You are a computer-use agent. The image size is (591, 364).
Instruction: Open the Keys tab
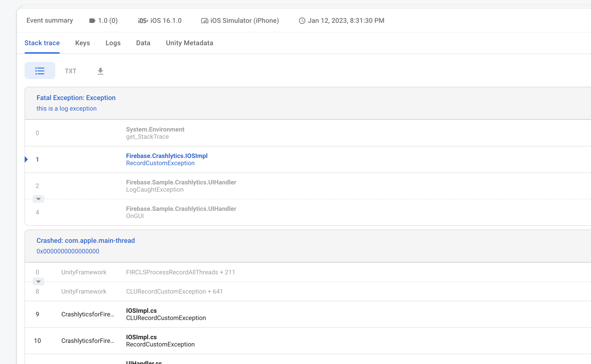tap(82, 43)
